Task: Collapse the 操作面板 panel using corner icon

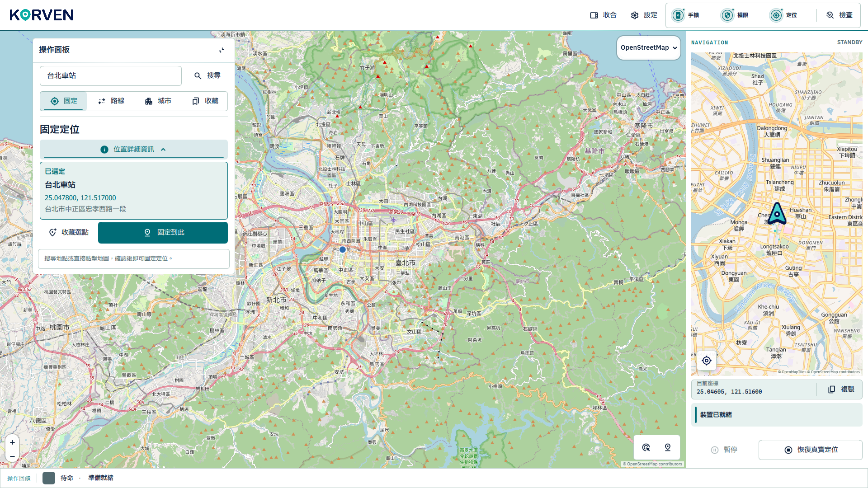Action: pyautogui.click(x=222, y=50)
